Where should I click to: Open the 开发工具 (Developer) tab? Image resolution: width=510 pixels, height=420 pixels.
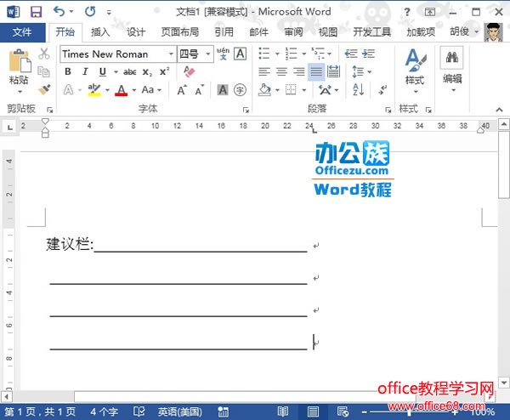[371, 31]
